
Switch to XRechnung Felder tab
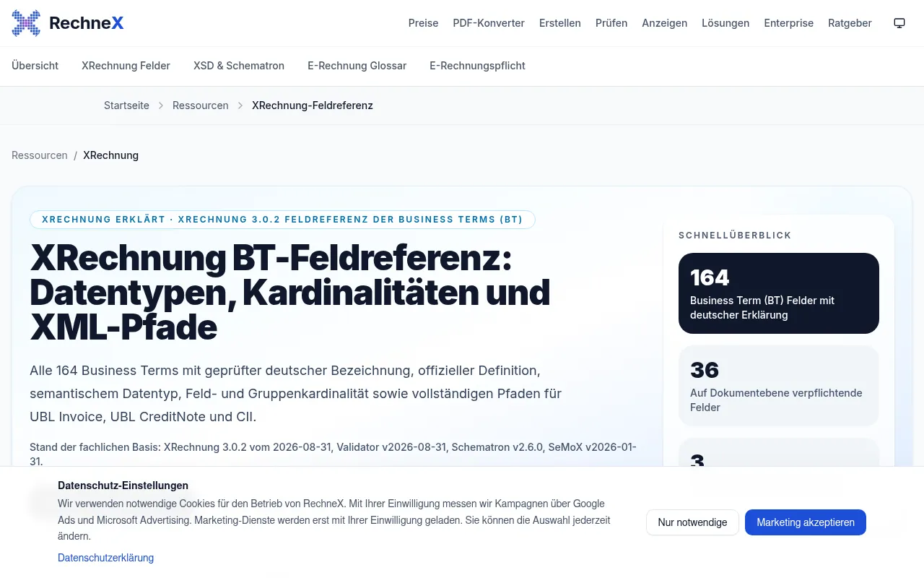click(126, 66)
